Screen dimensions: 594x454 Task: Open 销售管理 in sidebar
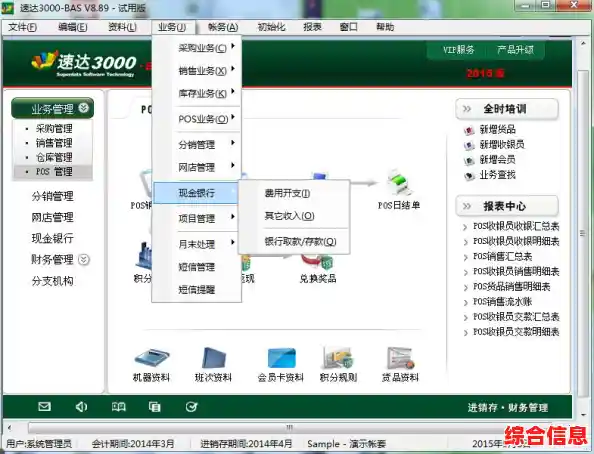[53, 143]
